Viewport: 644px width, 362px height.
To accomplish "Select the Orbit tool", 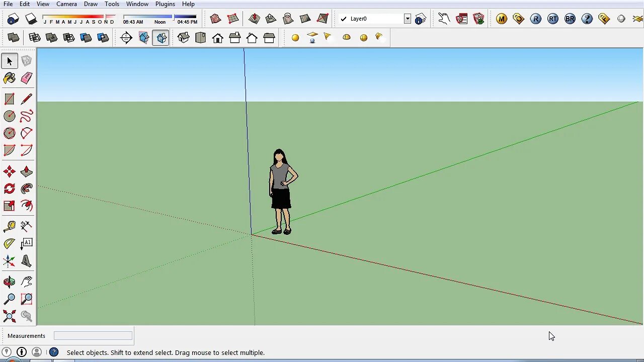I will pyautogui.click(x=10, y=282).
